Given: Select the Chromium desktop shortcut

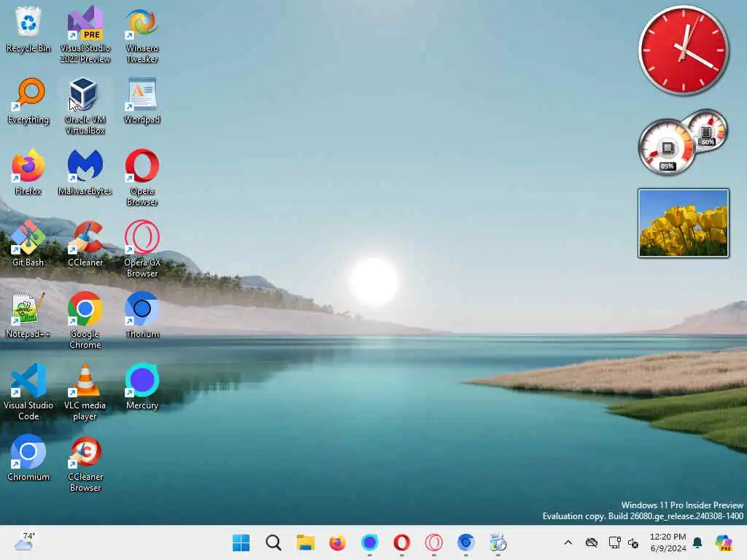Looking at the screenshot, I should [x=28, y=458].
